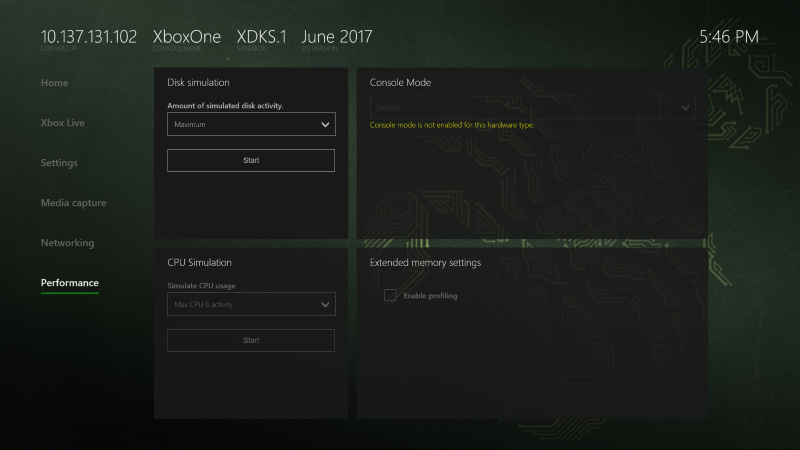Viewport: 800px width, 450px height.
Task: Click the Console Mode heading
Action: point(401,82)
